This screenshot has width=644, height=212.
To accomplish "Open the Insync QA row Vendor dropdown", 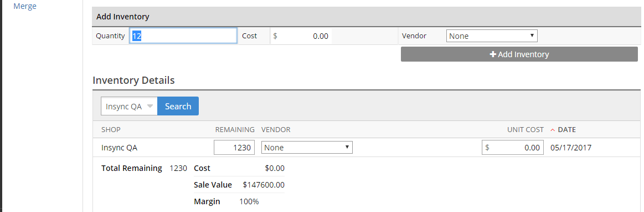I will (x=307, y=148).
